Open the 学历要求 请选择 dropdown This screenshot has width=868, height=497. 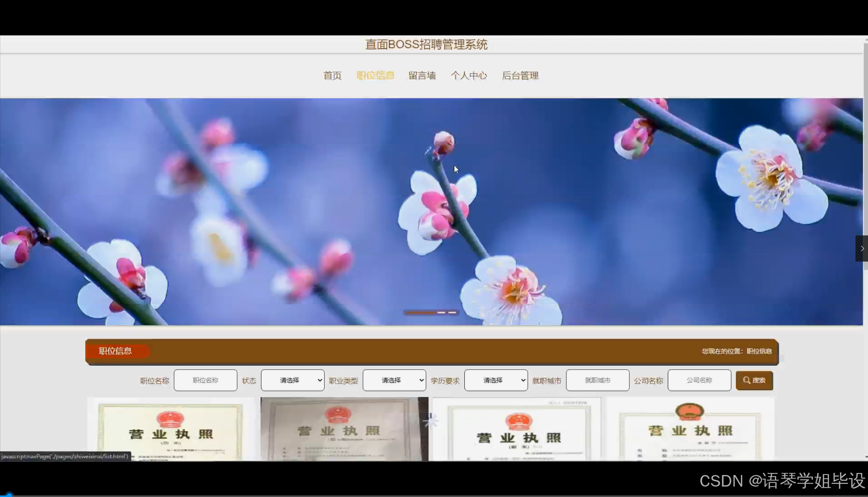(496, 380)
